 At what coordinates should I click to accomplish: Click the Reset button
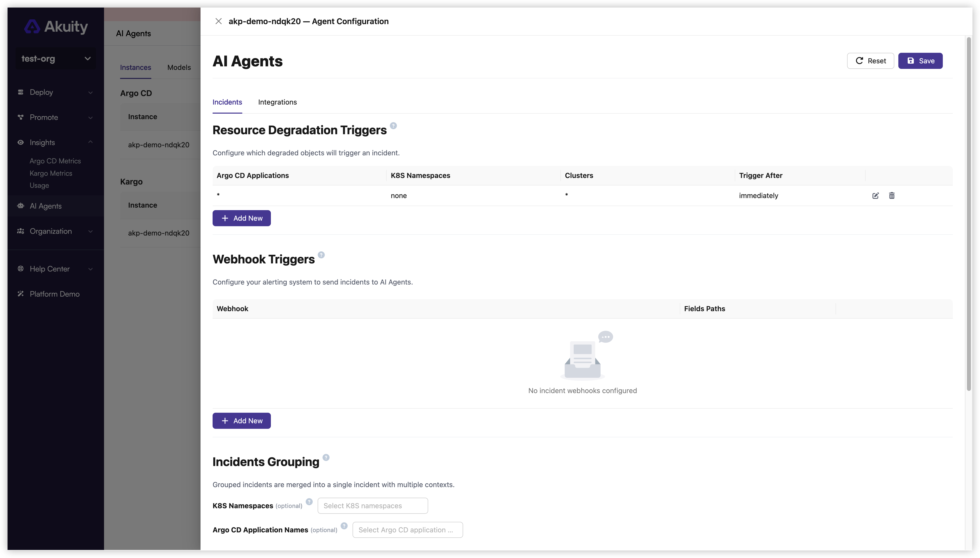click(x=870, y=61)
